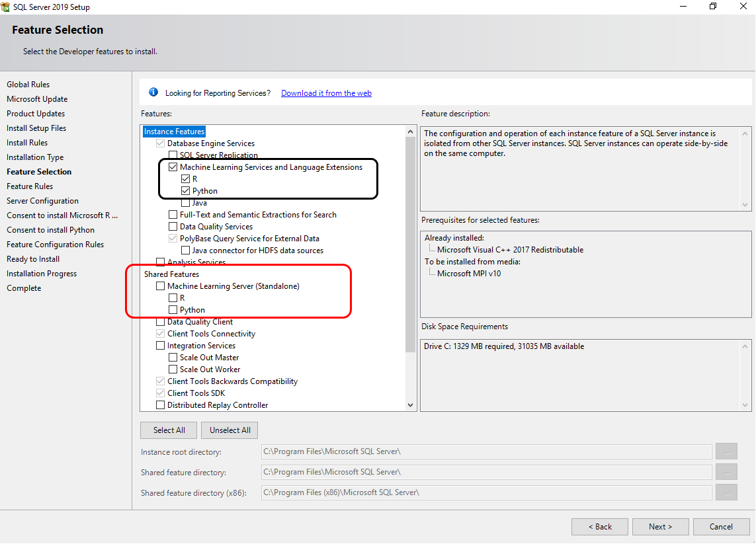Click the Instance root directory field

coord(487,451)
